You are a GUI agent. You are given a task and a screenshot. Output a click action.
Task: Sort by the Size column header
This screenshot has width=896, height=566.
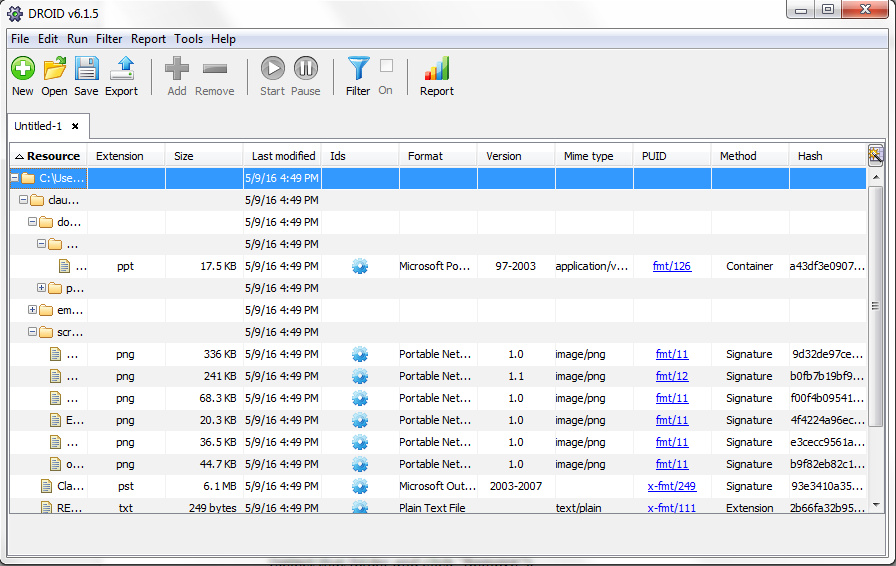point(204,156)
